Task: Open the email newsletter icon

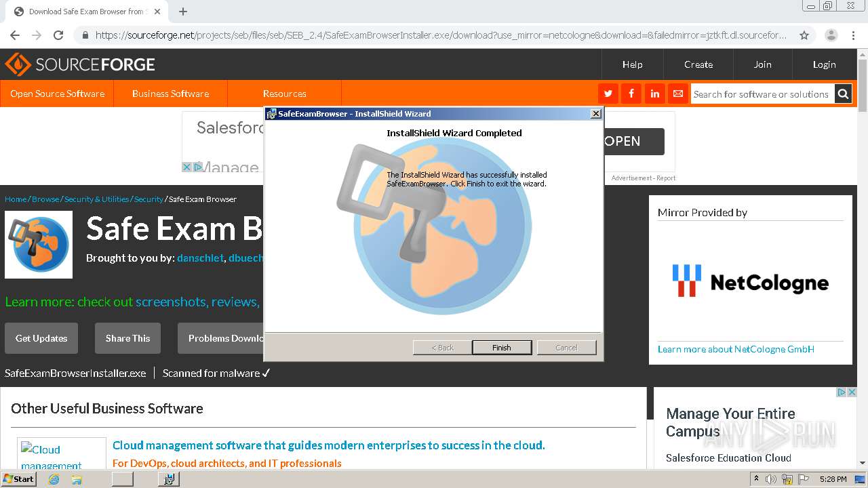Action: [678, 94]
